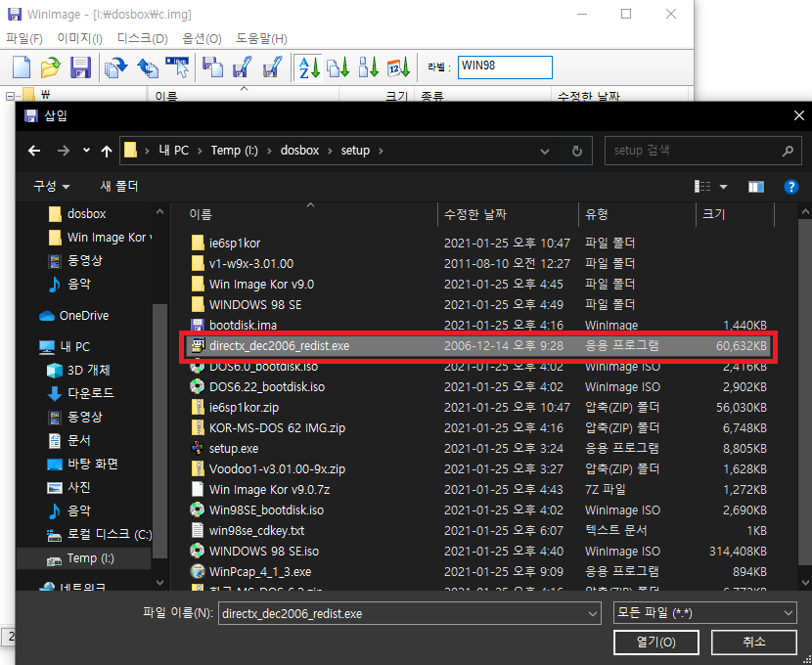
Task: Click the sort by date calendar toolbar icon
Action: [399, 67]
